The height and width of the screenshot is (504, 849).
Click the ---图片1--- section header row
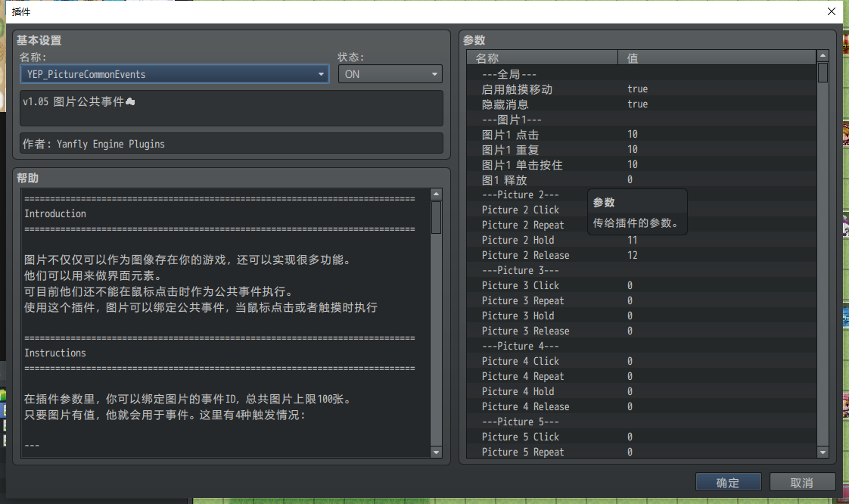[x=642, y=119]
